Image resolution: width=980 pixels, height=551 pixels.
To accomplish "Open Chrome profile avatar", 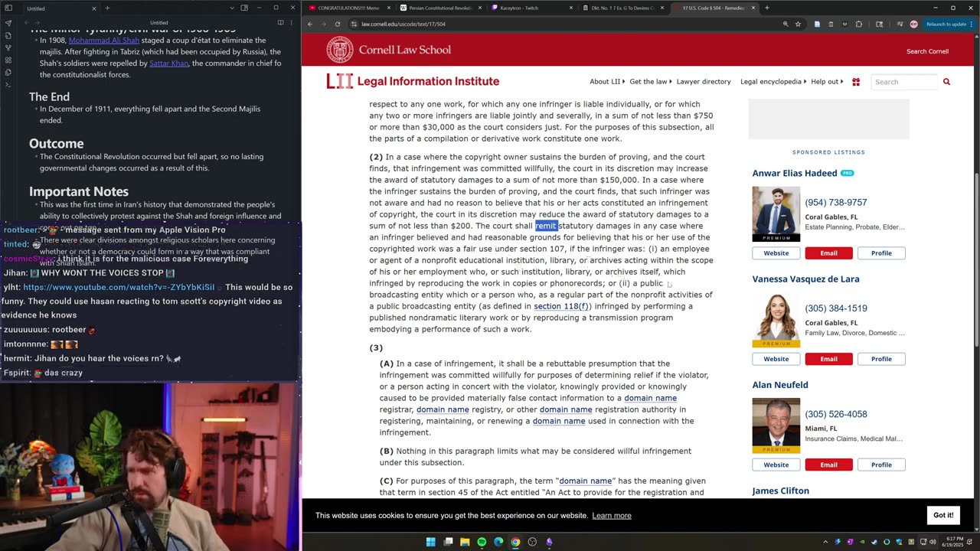I will 913,24.
